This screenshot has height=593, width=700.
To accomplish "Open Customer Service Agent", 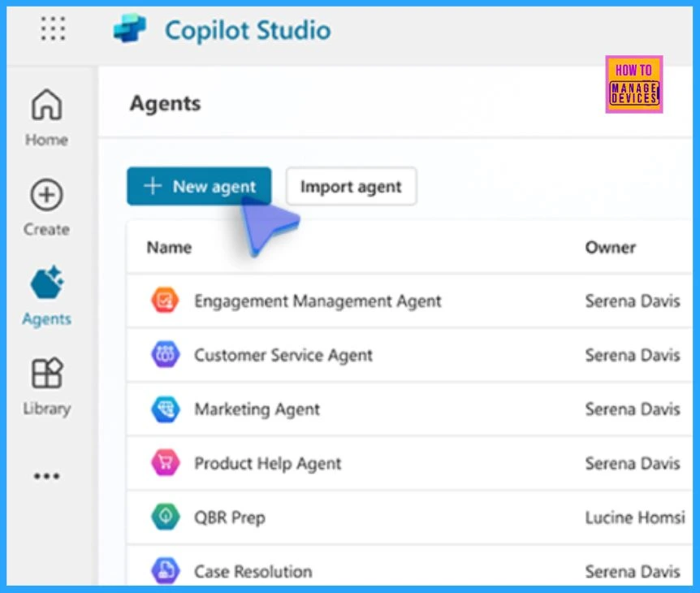I will click(283, 355).
